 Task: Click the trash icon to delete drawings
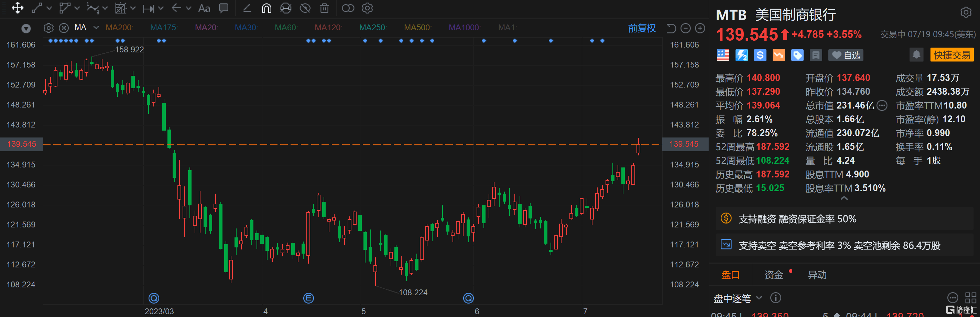pos(324,8)
